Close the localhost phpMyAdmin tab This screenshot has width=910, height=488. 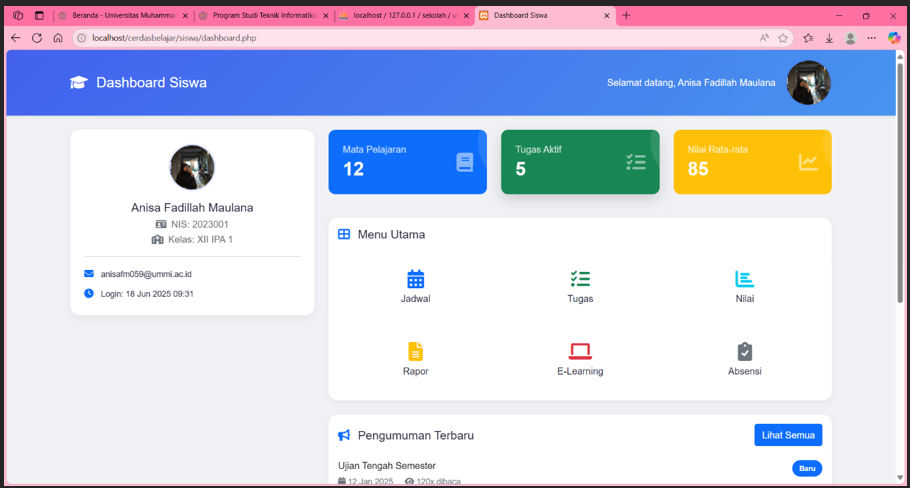click(x=467, y=16)
